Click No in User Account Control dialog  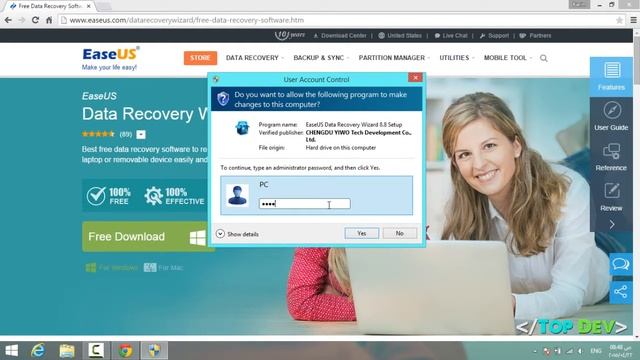click(x=400, y=233)
